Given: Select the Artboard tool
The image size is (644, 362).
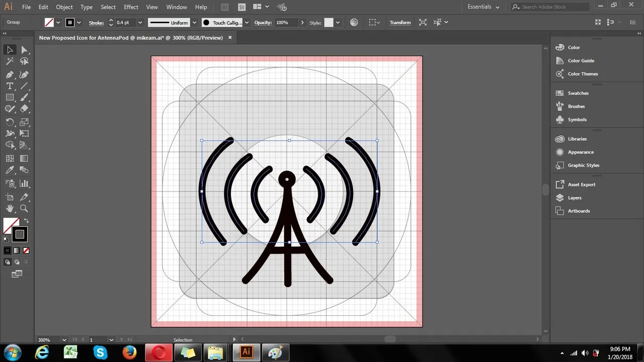Looking at the screenshot, I should (10, 197).
